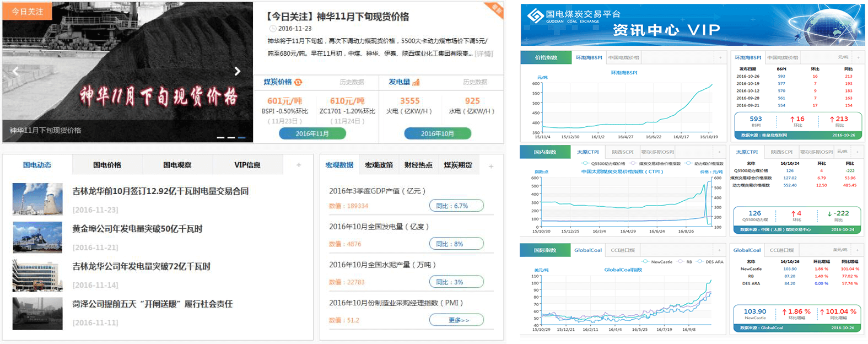Click the clock icon next to 2016-11-23

tap(272, 29)
